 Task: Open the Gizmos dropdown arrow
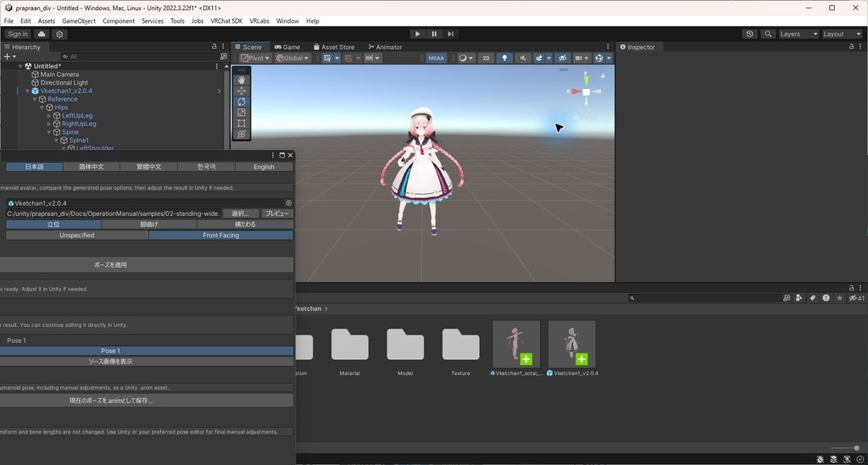[609, 58]
